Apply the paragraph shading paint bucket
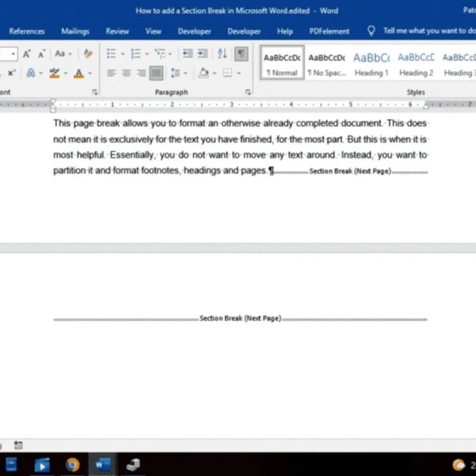The height and width of the screenshot is (476, 476). [203, 73]
